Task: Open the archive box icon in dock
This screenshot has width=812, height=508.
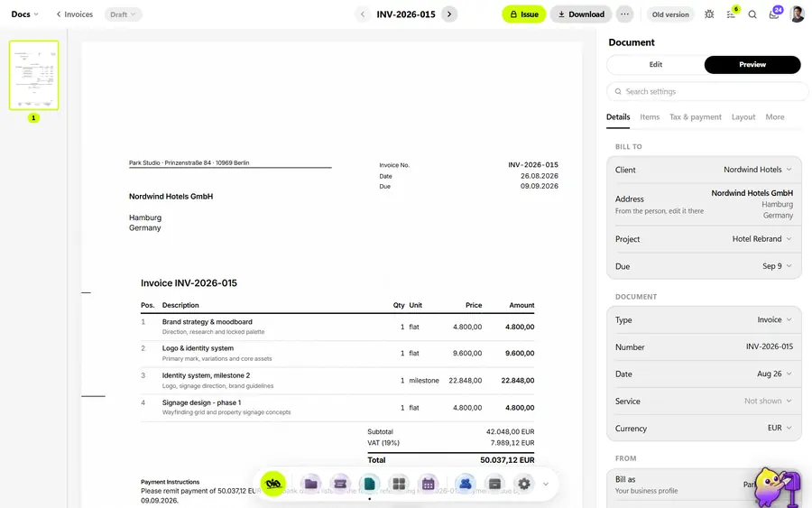Action: 494,484
